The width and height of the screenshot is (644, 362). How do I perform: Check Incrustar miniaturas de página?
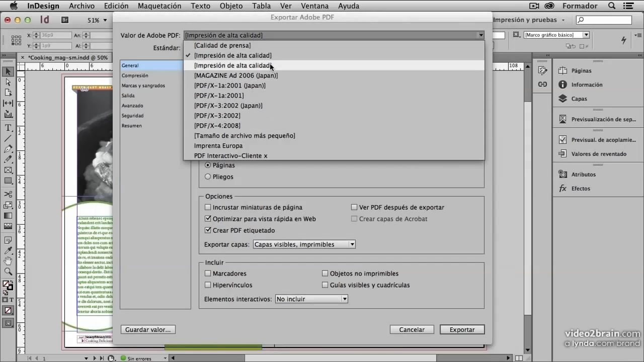coord(208,207)
